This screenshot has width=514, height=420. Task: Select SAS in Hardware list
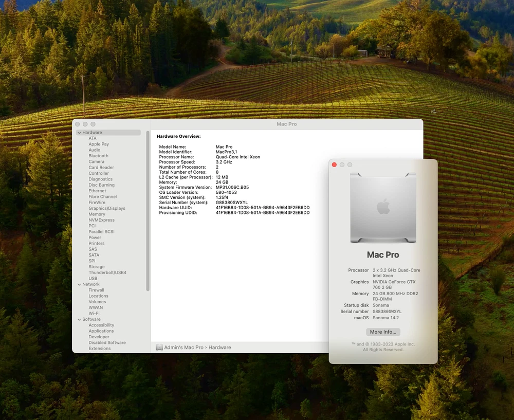[x=93, y=249]
